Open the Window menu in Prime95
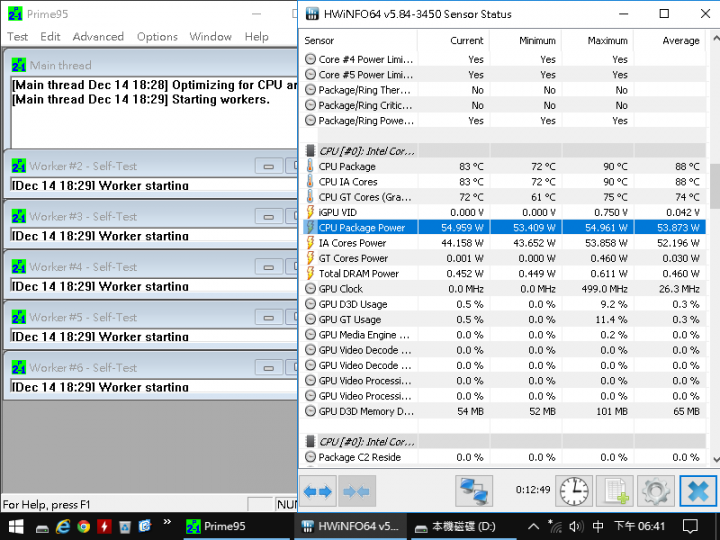Viewport: 720px width, 540px height. [x=210, y=36]
